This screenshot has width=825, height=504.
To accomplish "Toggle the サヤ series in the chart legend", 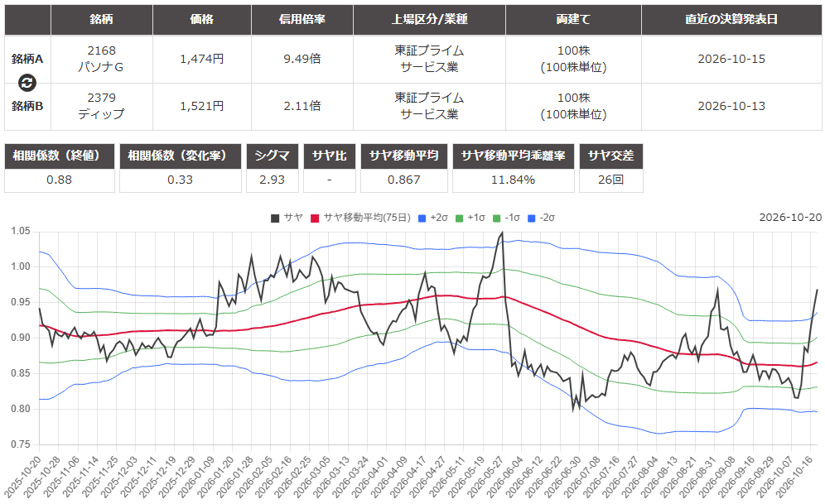I will coord(287,218).
